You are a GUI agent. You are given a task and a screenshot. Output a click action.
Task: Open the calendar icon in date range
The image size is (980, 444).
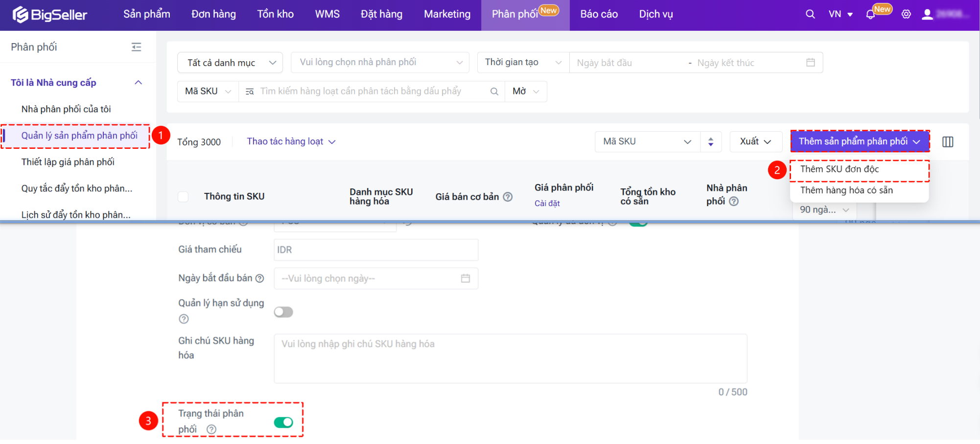(x=811, y=63)
